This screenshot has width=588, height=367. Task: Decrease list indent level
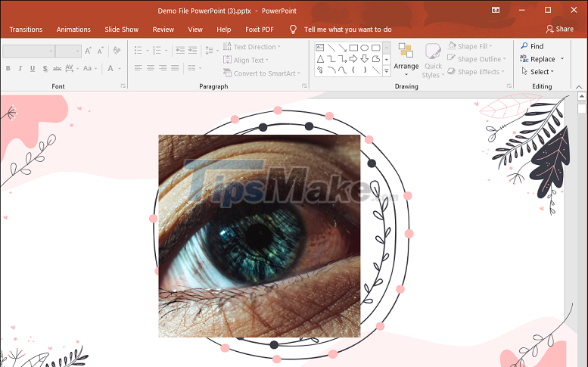click(180, 50)
